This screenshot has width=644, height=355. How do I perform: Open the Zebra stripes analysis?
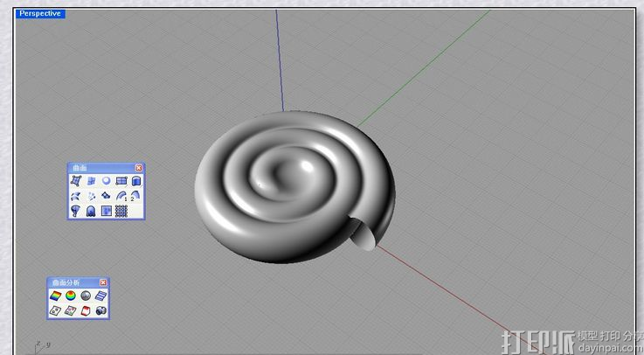[x=101, y=296]
